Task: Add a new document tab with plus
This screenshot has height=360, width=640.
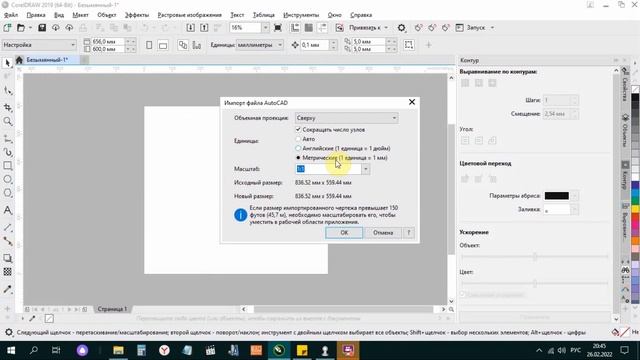Action: coord(84,60)
